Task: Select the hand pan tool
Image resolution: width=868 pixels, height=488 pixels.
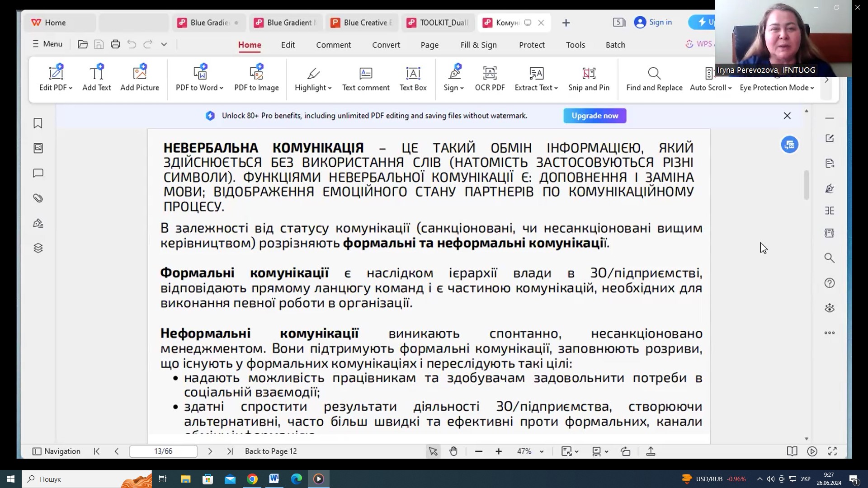Action: click(x=453, y=451)
